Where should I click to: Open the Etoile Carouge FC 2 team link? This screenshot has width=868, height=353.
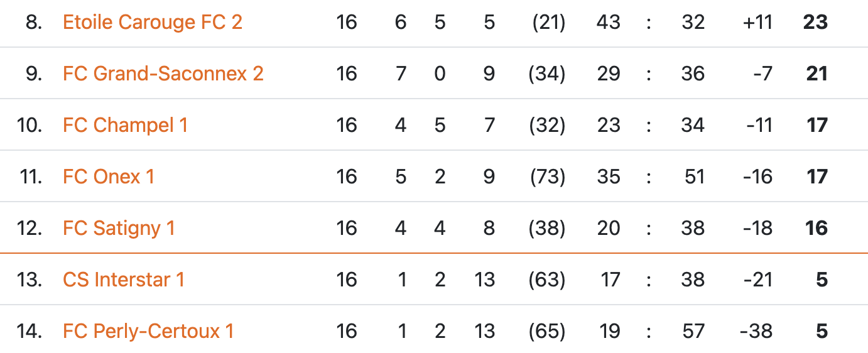[x=153, y=23]
